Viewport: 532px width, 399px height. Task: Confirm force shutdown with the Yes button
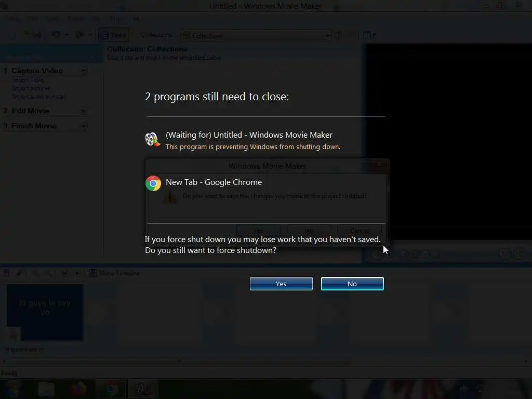(281, 284)
